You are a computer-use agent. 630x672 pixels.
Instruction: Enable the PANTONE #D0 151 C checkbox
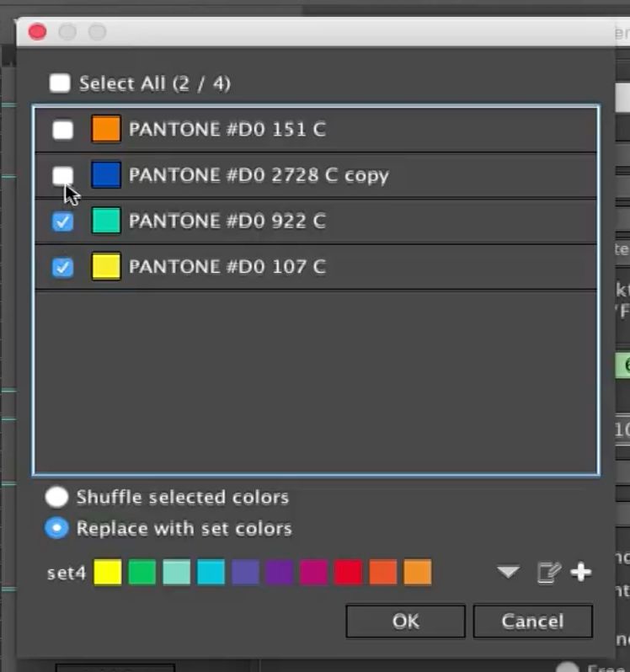pos(63,130)
